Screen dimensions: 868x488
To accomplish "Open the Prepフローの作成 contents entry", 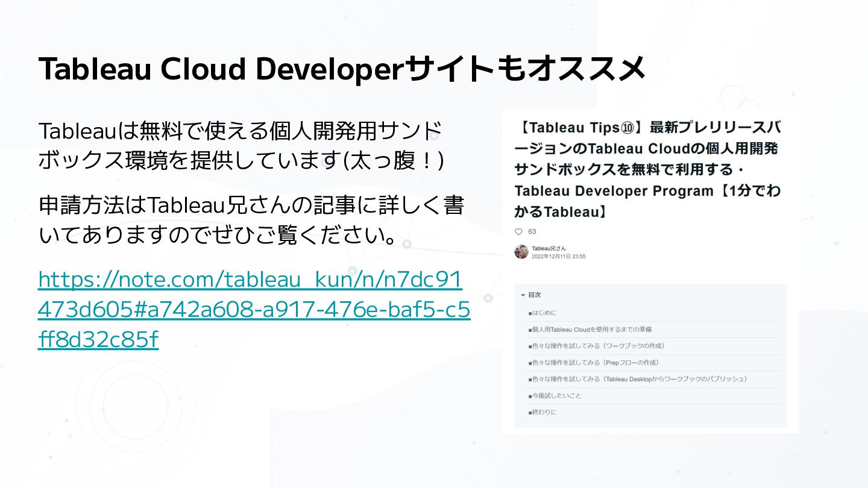I will (x=593, y=363).
